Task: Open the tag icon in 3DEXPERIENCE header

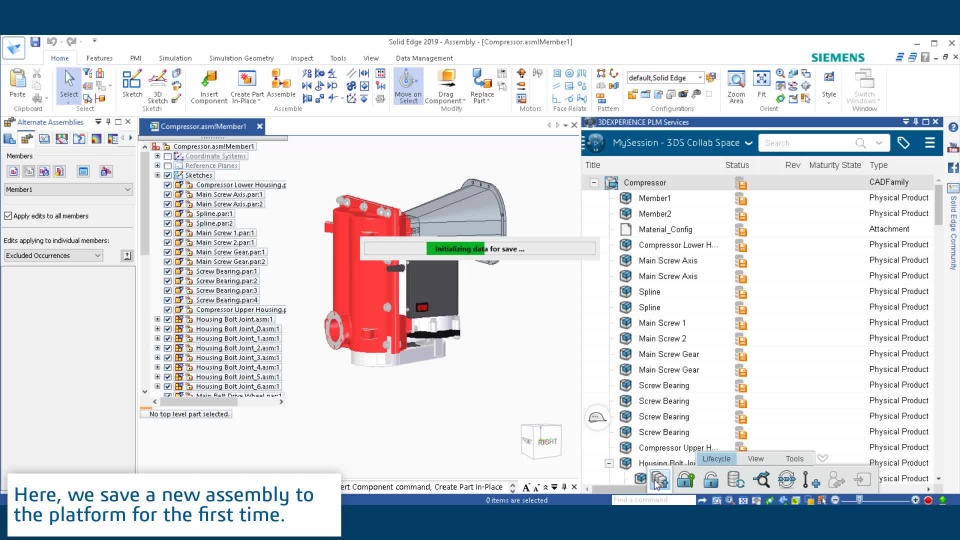Action: coord(903,143)
